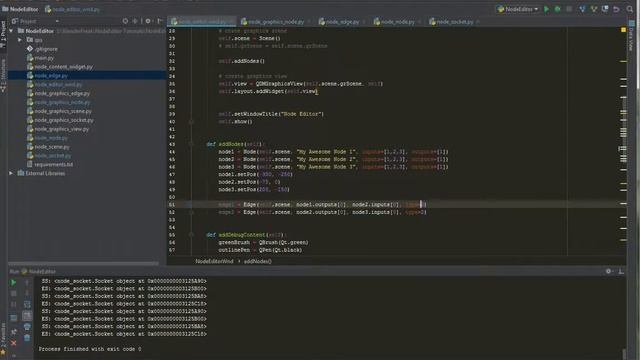Switch to node_graphics_node.py editor tab

[276, 22]
